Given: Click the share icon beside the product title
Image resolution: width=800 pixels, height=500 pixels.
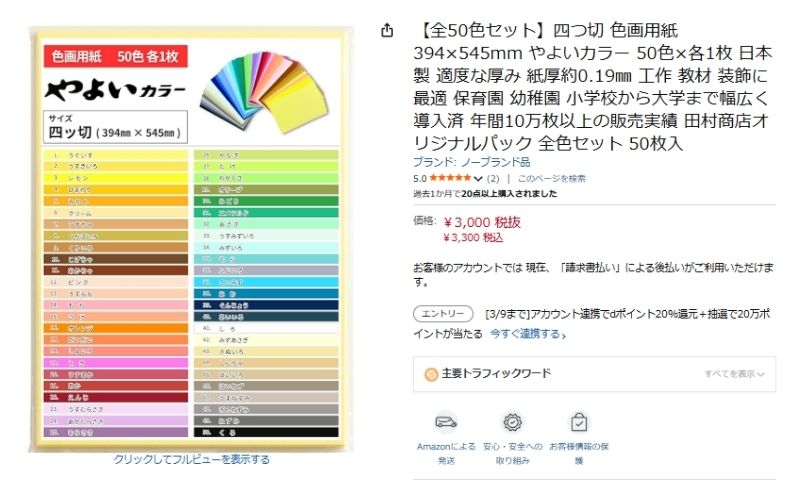Looking at the screenshot, I should [x=388, y=31].
